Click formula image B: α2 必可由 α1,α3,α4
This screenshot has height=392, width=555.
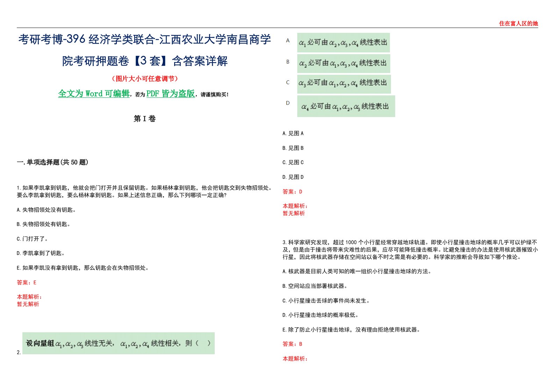coord(344,63)
